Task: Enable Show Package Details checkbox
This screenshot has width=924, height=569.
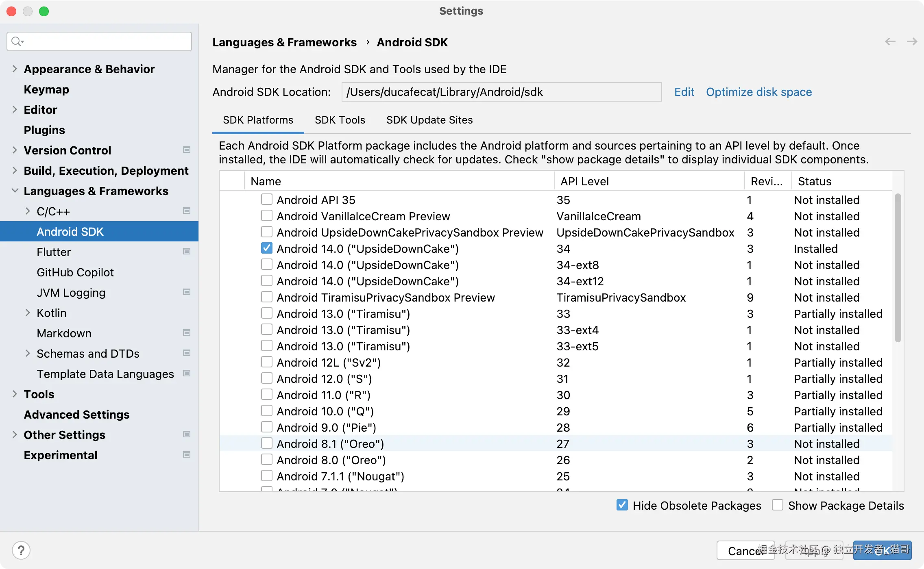Action: pos(777,505)
